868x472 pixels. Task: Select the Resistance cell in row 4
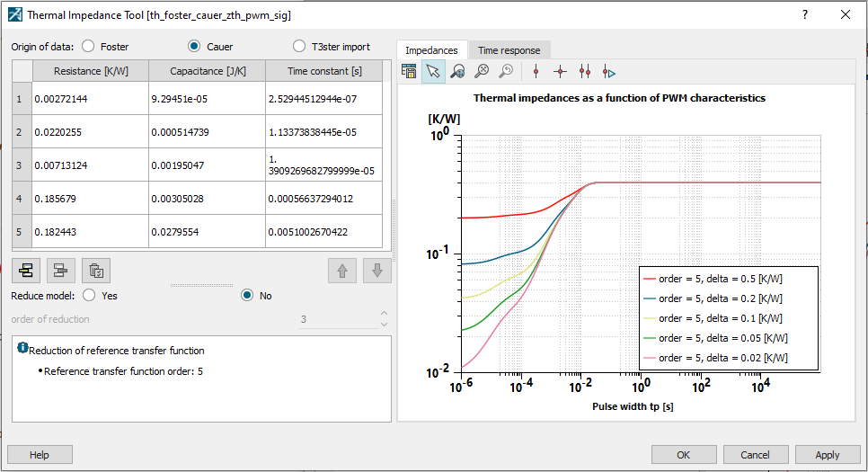[88, 199]
